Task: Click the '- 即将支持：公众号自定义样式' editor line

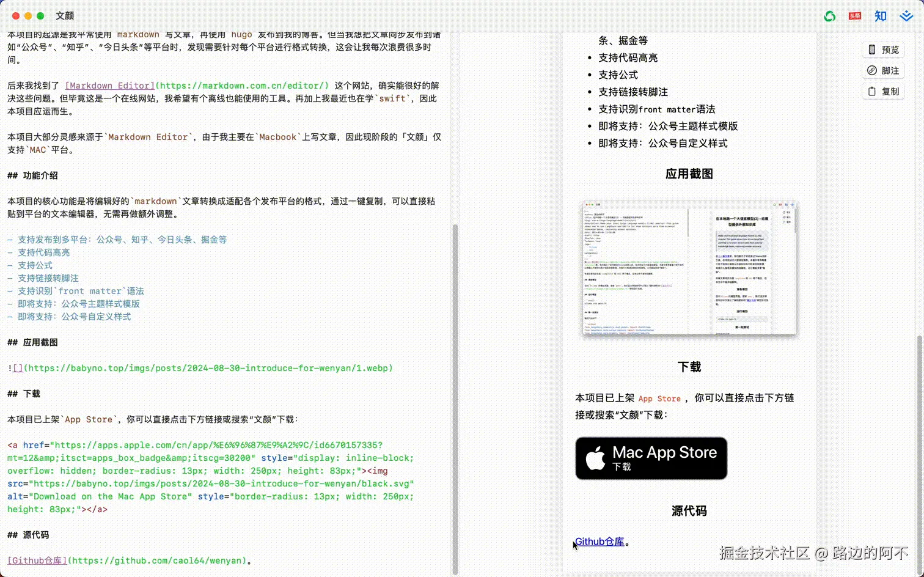Action: [69, 317]
